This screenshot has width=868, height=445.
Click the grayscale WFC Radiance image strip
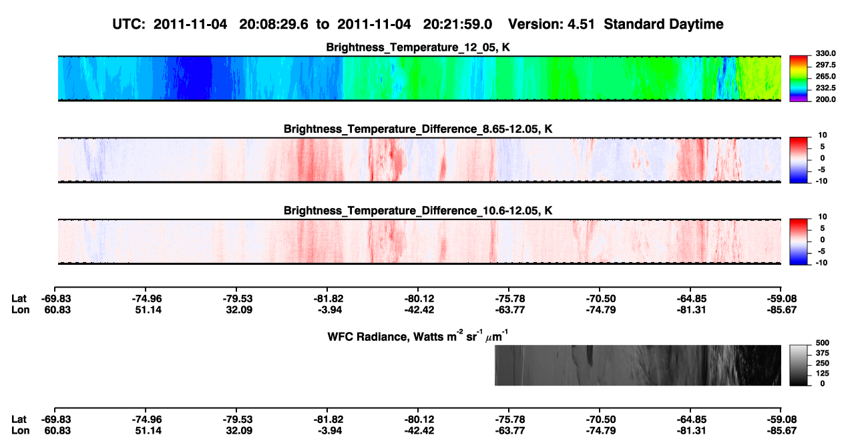638,366
